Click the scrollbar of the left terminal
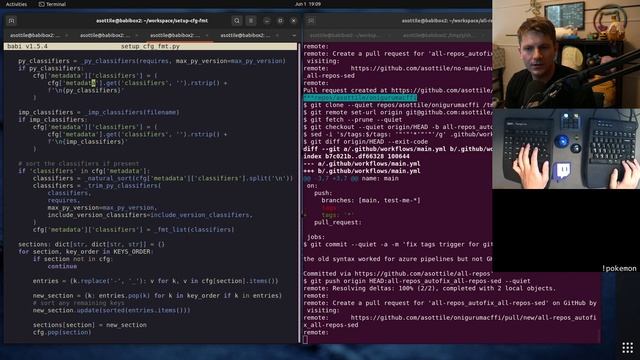 click(x=299, y=192)
